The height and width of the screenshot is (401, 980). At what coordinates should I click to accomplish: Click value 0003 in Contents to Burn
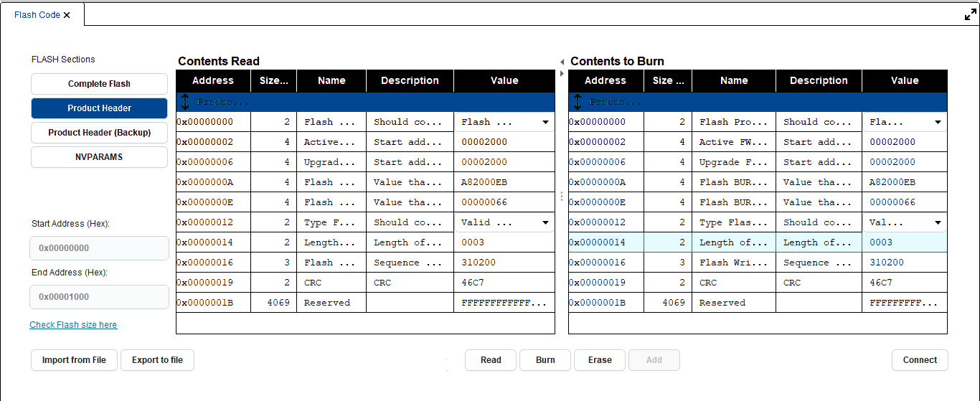[905, 242]
